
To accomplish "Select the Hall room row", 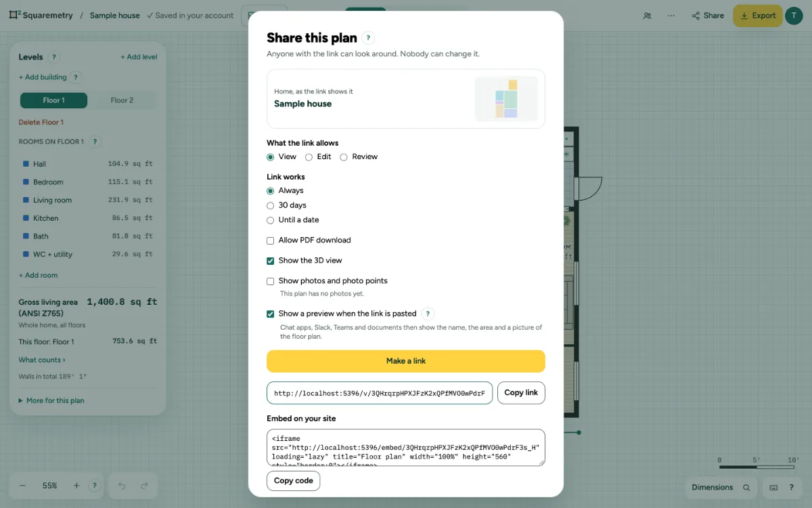I will click(x=88, y=164).
